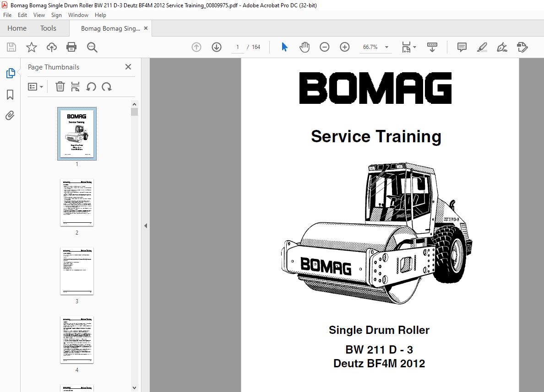The width and height of the screenshot is (544, 392).
Task: Select page 1 thumbnail
Action: [77, 134]
